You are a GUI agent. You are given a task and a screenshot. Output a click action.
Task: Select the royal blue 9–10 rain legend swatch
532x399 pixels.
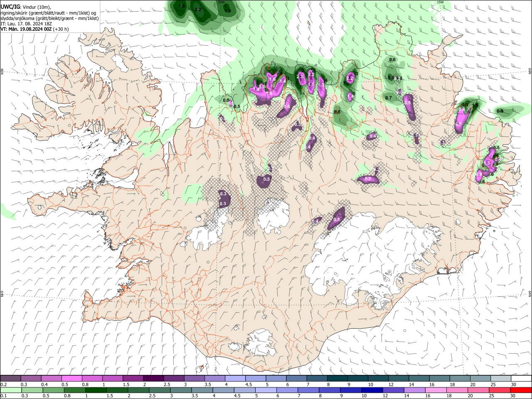(351, 390)
